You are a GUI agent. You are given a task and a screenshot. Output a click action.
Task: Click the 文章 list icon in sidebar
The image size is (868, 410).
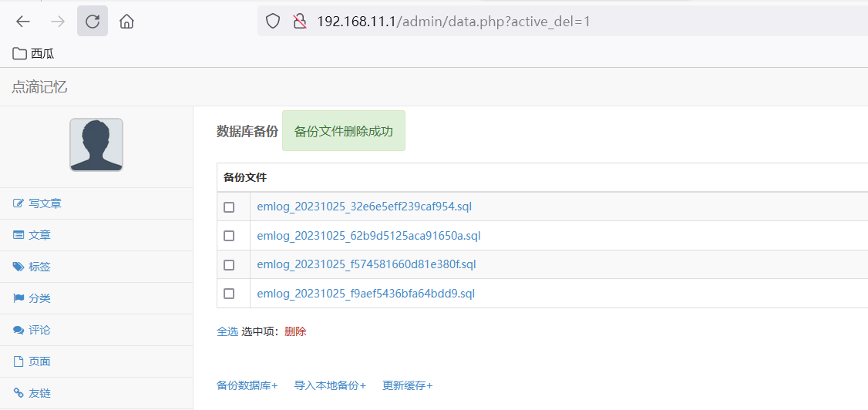[19, 235]
